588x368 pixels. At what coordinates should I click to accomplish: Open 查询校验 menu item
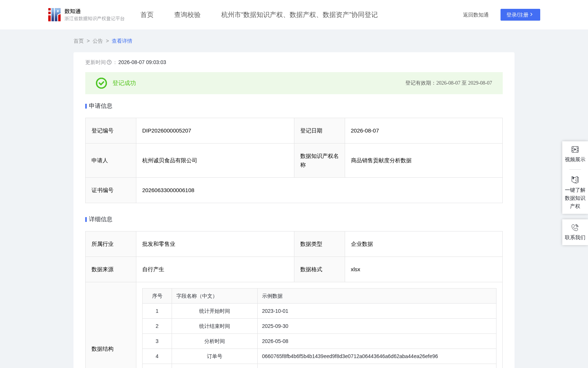(187, 15)
